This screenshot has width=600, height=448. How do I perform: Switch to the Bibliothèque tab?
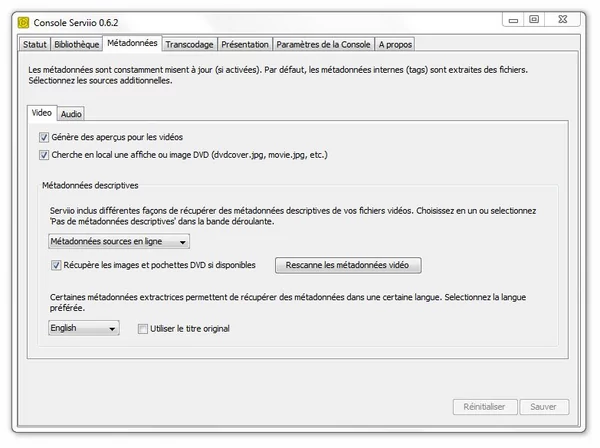click(77, 44)
